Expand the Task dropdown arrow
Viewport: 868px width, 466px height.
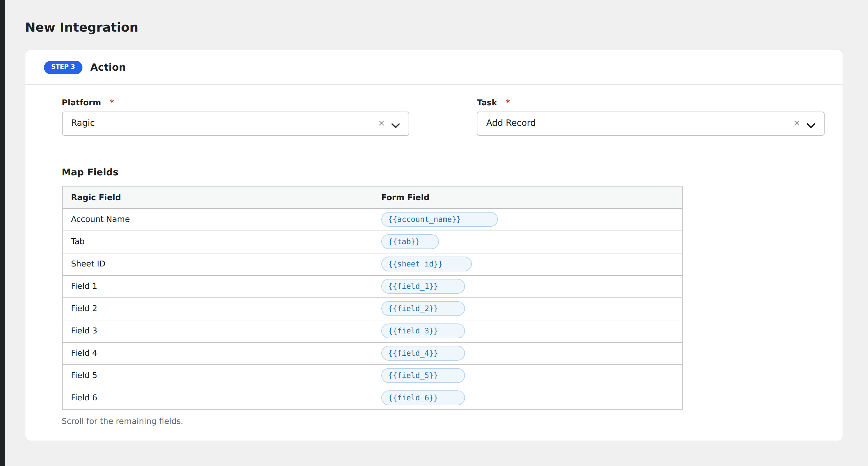click(811, 125)
